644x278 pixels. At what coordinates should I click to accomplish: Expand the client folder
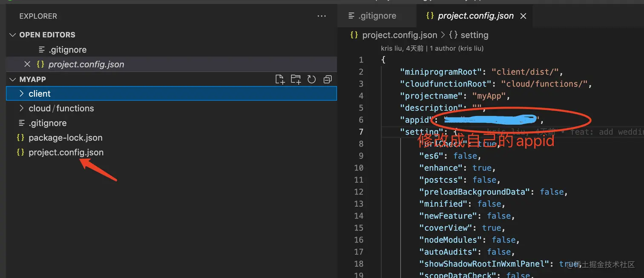tap(22, 94)
